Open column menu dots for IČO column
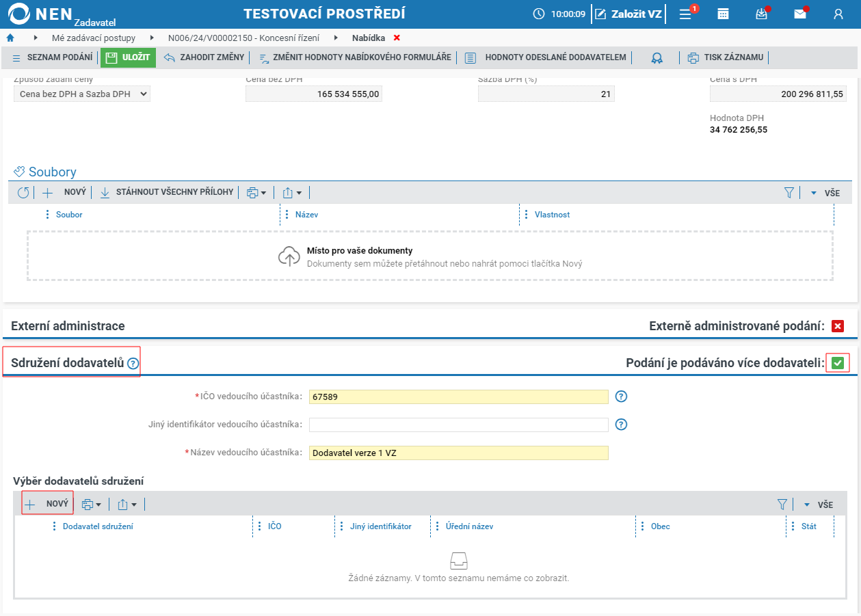The height and width of the screenshot is (616, 861). tap(259, 526)
